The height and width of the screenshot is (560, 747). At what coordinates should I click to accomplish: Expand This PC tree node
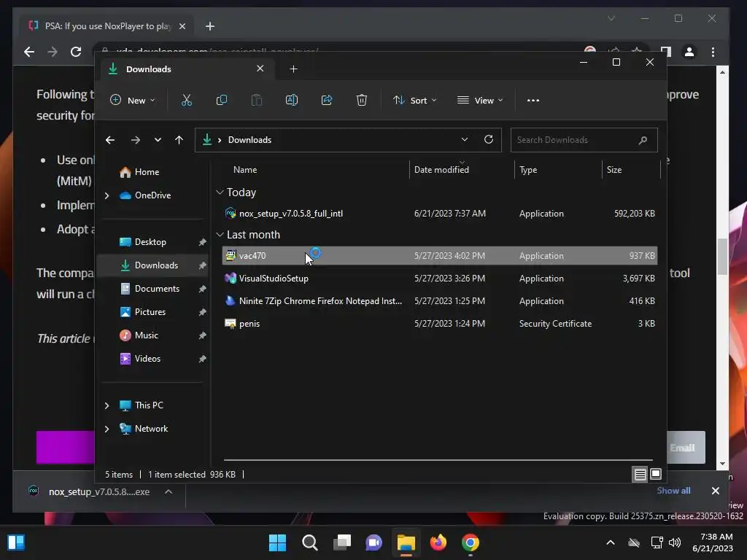click(107, 405)
